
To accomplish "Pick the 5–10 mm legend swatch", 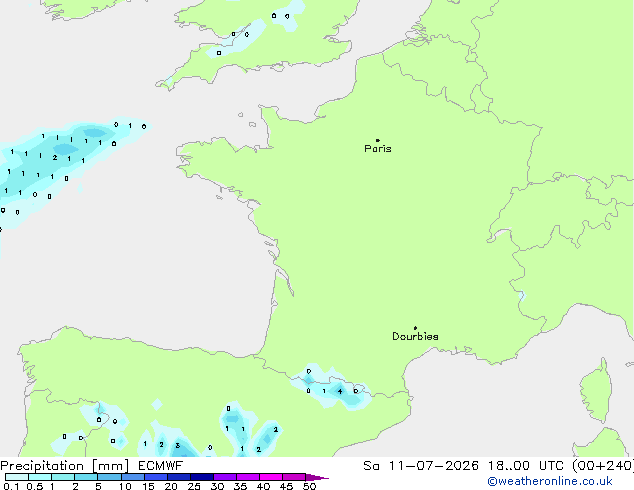I will [x=109, y=477].
